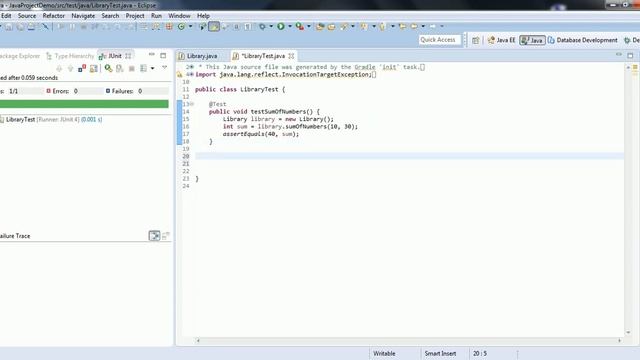This screenshot has height=360, width=640.
Task: Click the warning marker beside the import line
Action: coord(180,75)
